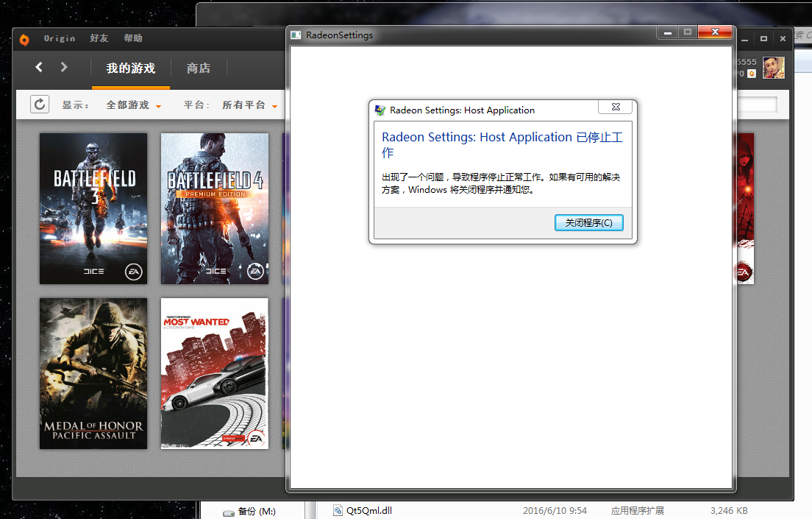This screenshot has width=812, height=519.
Task: Click the 3,246 KB file size cell
Action: coord(729,511)
